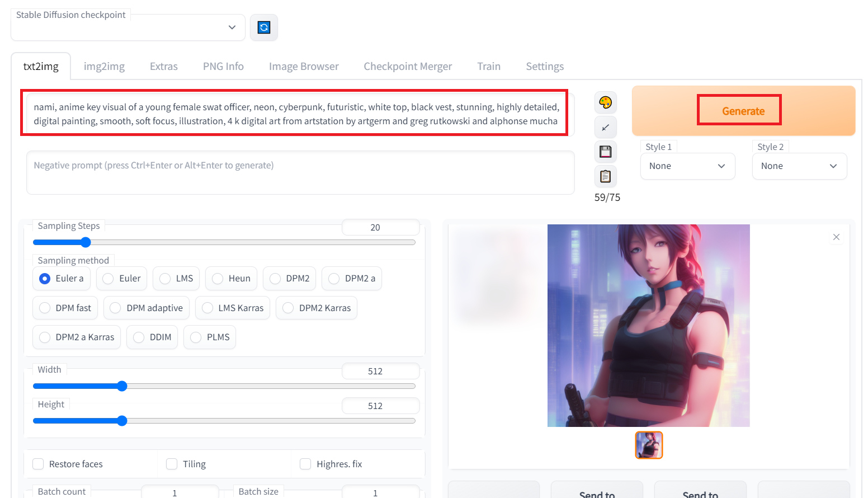Click the diagonal arrow icon under the palette
868x498 pixels.
click(x=605, y=127)
